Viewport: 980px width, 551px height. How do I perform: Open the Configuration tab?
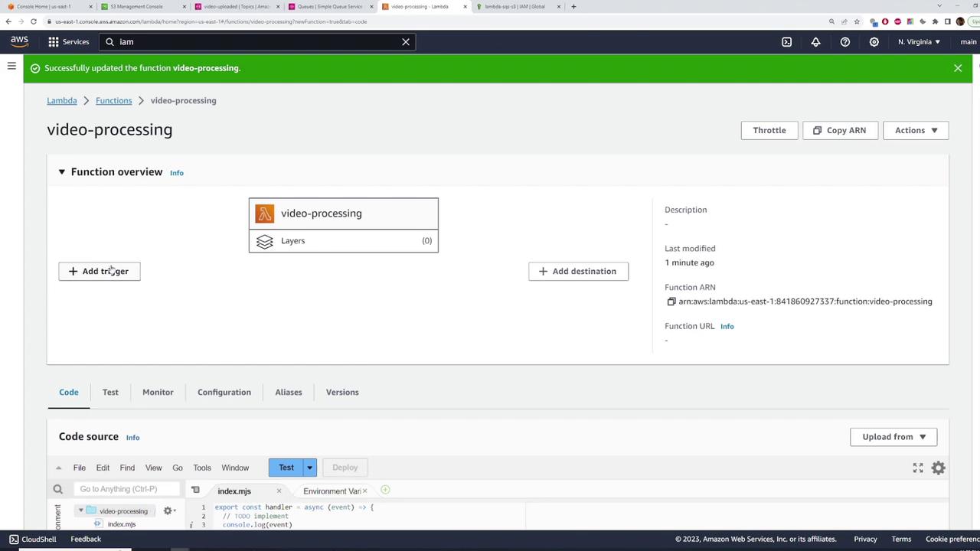[x=224, y=392]
